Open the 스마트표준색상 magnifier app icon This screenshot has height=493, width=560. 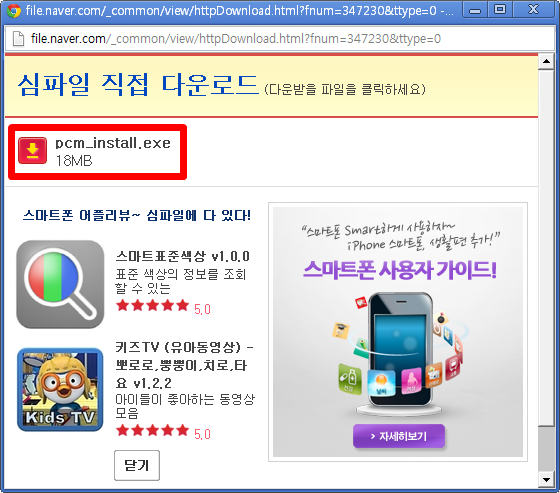pyautogui.click(x=60, y=284)
